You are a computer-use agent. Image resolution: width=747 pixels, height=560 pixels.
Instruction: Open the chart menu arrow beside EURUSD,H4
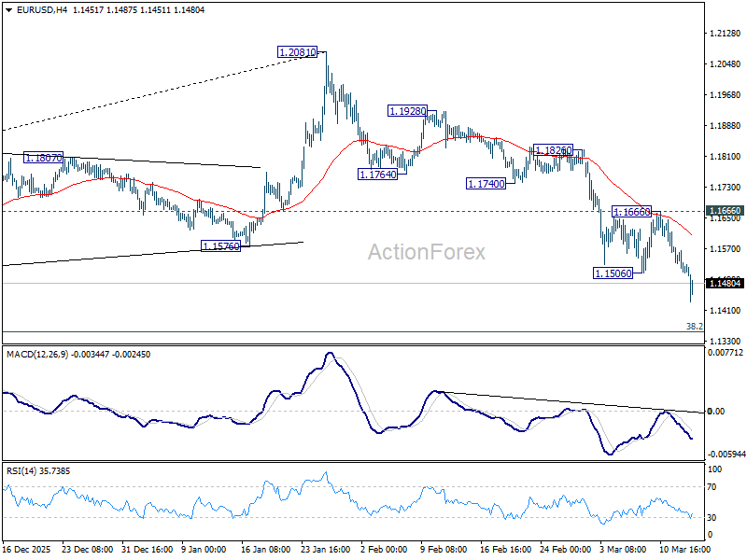[x=9, y=10]
